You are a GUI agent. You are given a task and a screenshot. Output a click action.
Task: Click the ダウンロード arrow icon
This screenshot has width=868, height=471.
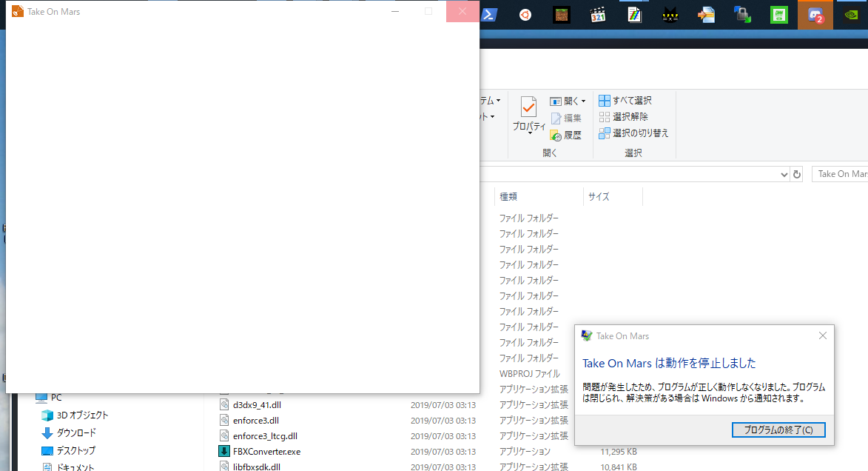pyautogui.click(x=47, y=432)
